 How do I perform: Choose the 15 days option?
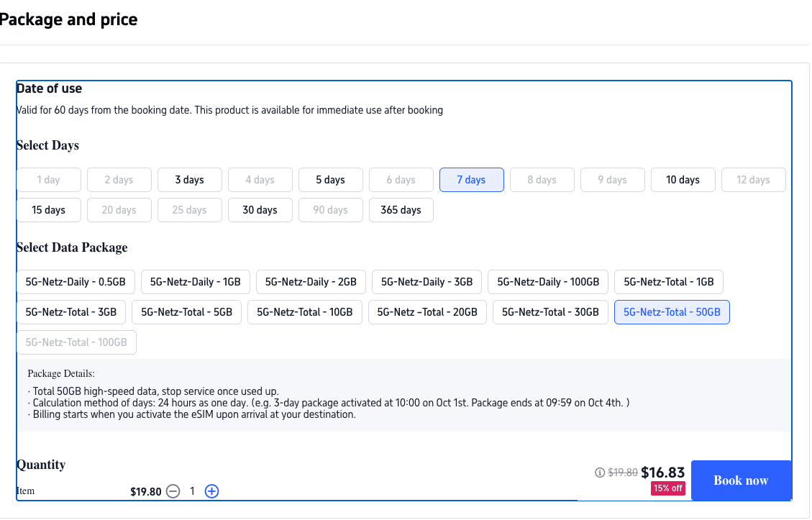[x=48, y=210]
